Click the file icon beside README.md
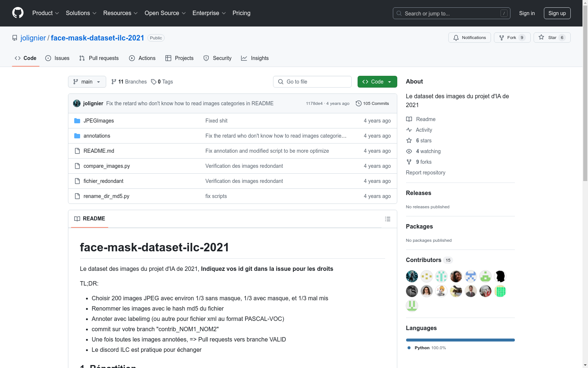The image size is (588, 368). pyautogui.click(x=77, y=151)
